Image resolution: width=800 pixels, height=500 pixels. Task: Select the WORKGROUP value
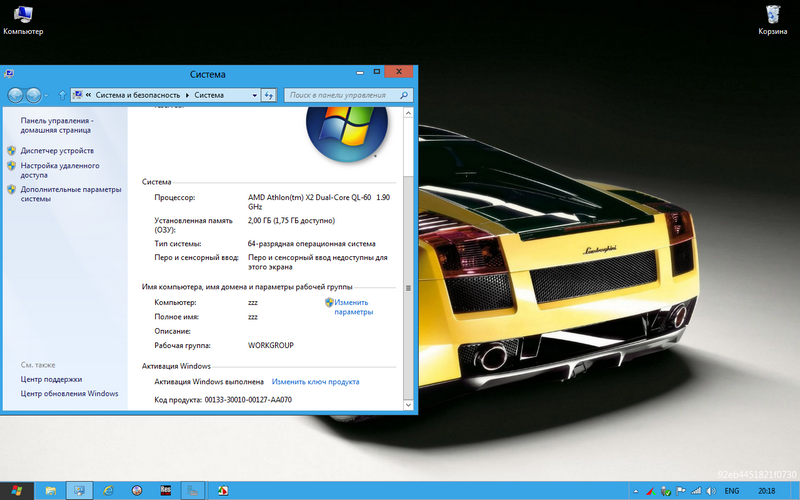(271, 345)
